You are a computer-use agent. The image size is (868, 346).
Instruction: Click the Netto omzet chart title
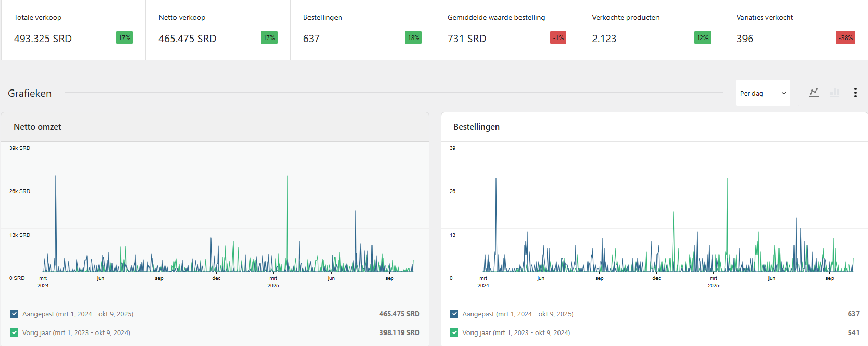[x=38, y=127]
